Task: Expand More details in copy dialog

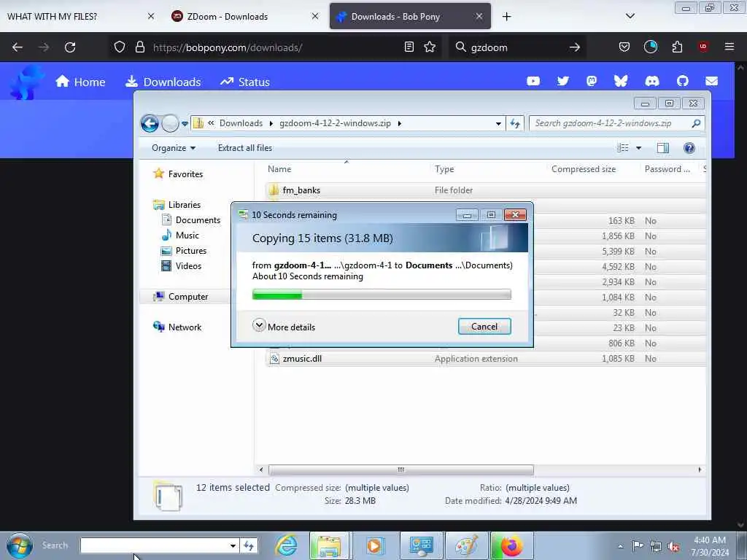Action: (x=284, y=327)
